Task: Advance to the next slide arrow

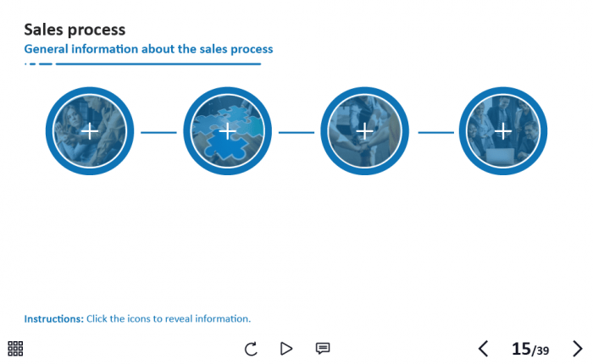Action: 578,348
